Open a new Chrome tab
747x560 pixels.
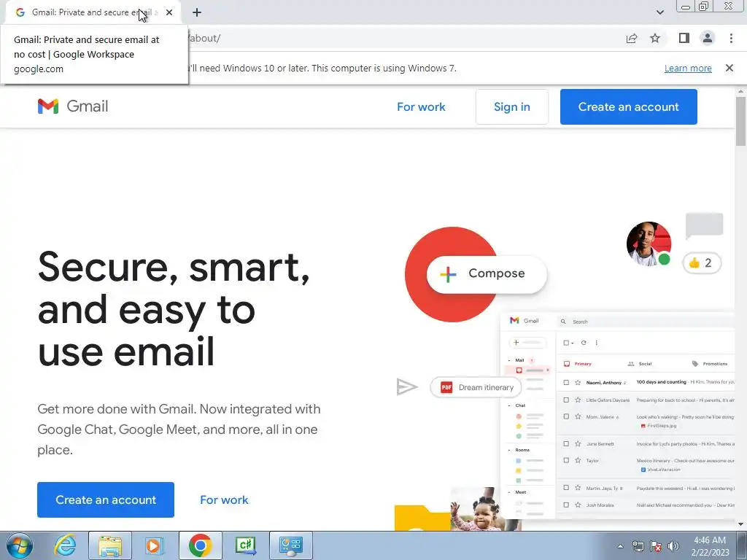[x=197, y=12]
